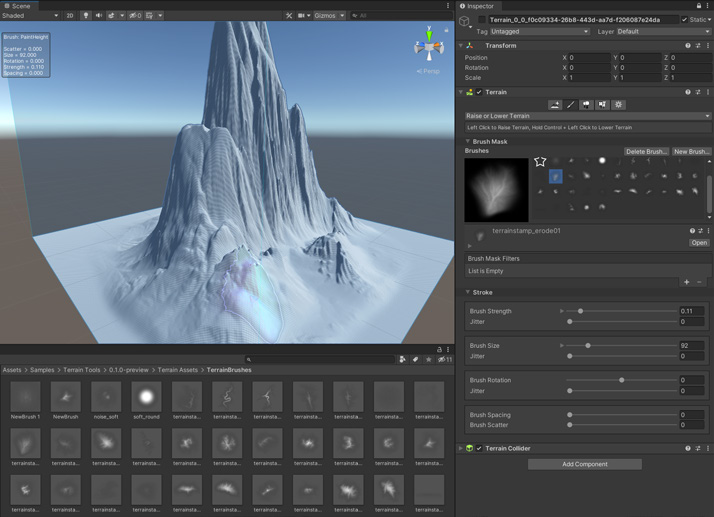Screen dimensions: 714x517
Task: Open the scene camera settings icon
Action: [x=301, y=15]
